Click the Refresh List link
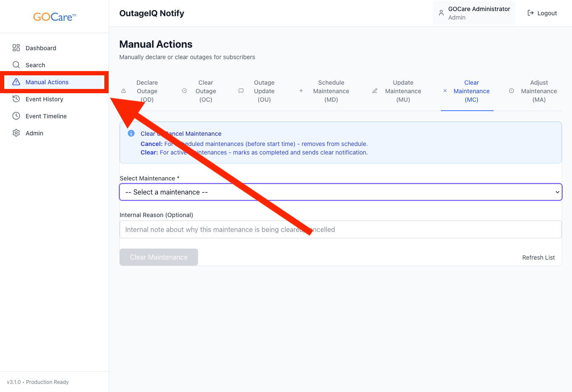Viewport: 572px width, 392px height. click(538, 258)
